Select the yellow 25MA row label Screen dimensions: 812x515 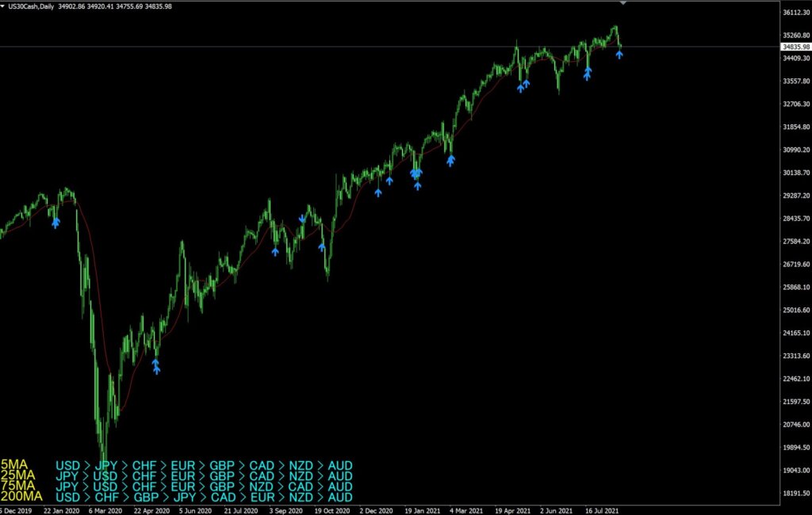pyautogui.click(x=17, y=476)
